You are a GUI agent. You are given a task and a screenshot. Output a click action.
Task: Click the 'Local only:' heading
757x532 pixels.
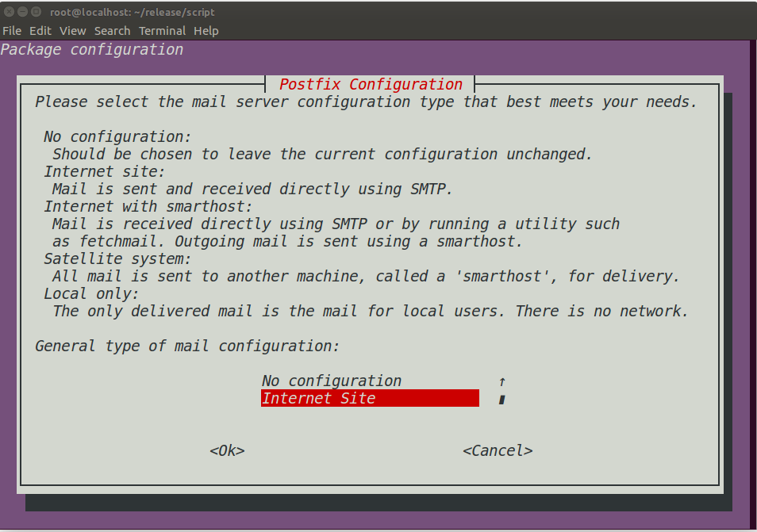click(x=91, y=293)
